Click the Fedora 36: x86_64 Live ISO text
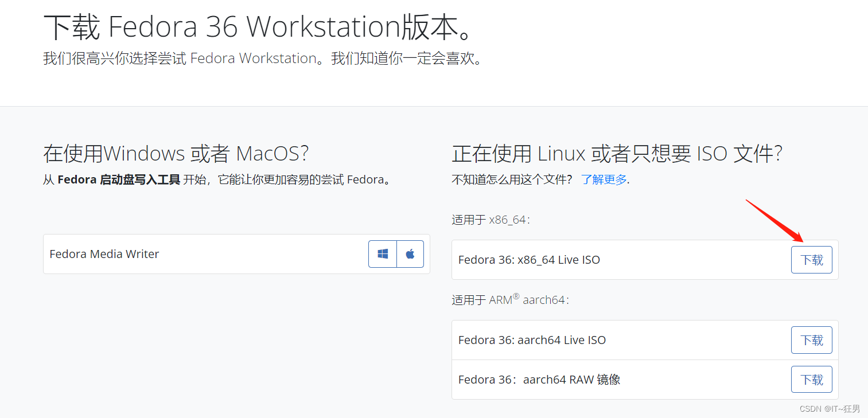The height and width of the screenshot is (418, 868). click(x=529, y=260)
